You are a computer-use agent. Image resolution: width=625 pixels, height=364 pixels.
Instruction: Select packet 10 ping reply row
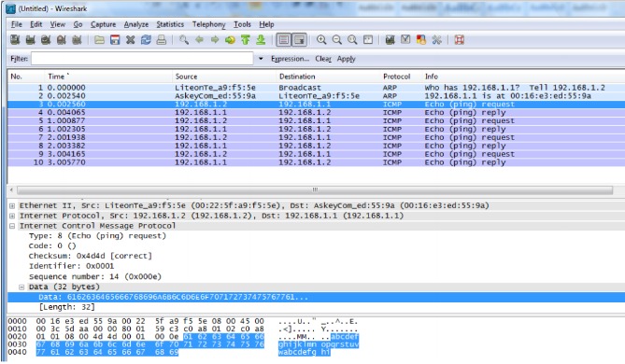pyautogui.click(x=317, y=162)
